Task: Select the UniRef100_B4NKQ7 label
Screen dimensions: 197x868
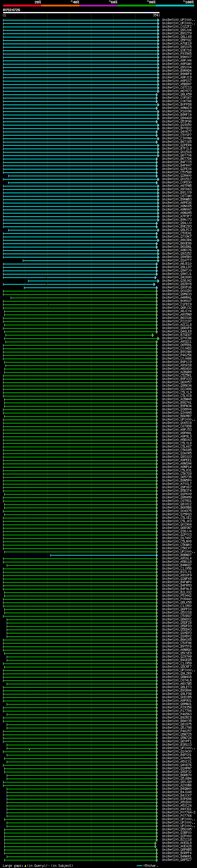Action: pos(176,565)
